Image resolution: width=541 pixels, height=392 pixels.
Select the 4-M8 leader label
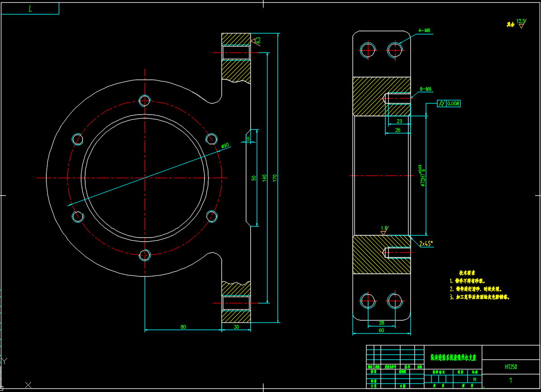[x=424, y=31]
